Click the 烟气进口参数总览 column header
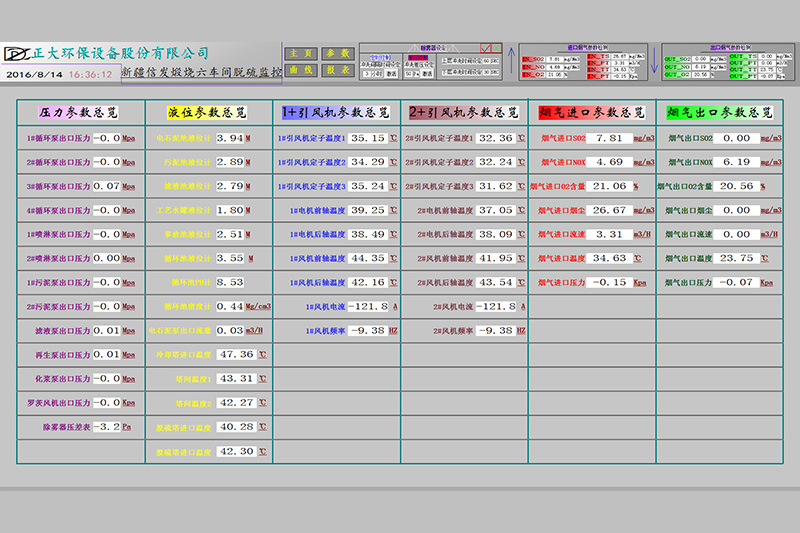 (x=592, y=113)
